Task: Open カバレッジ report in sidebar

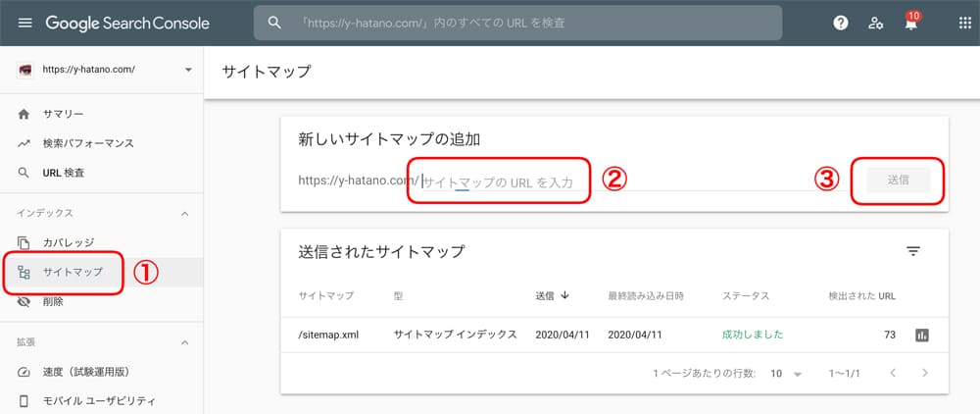Action: [69, 242]
